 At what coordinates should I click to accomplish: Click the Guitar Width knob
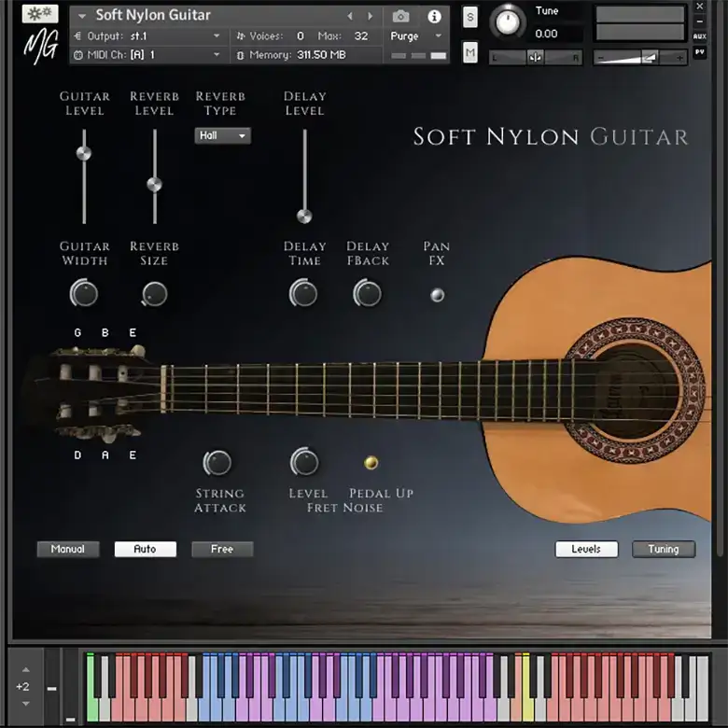[x=84, y=293]
